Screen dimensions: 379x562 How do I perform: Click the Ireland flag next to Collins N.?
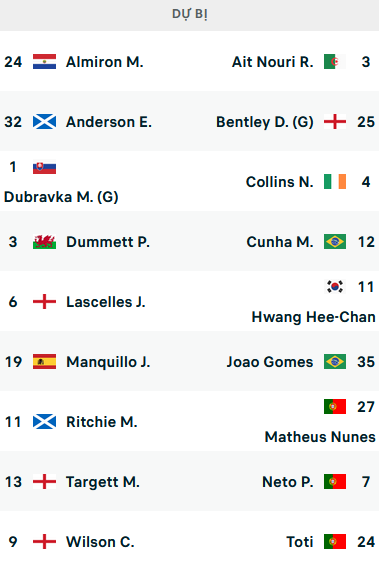[335, 182]
